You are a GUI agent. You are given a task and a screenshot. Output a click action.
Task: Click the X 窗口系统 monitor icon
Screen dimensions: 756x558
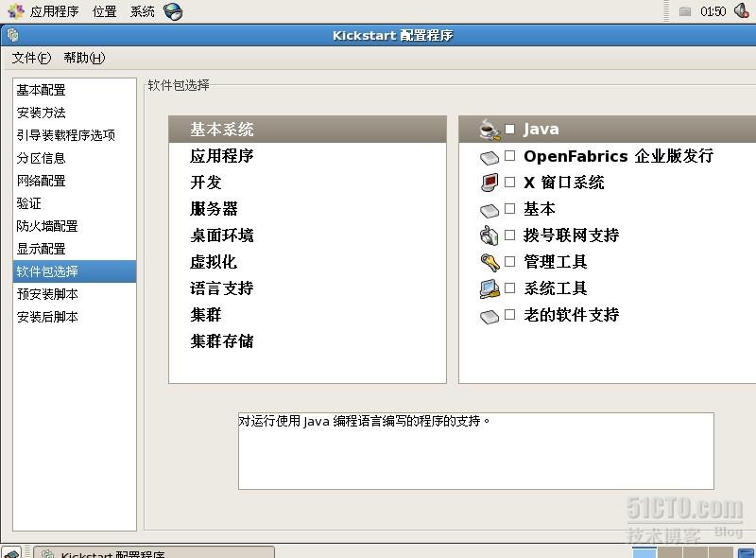pyautogui.click(x=490, y=183)
